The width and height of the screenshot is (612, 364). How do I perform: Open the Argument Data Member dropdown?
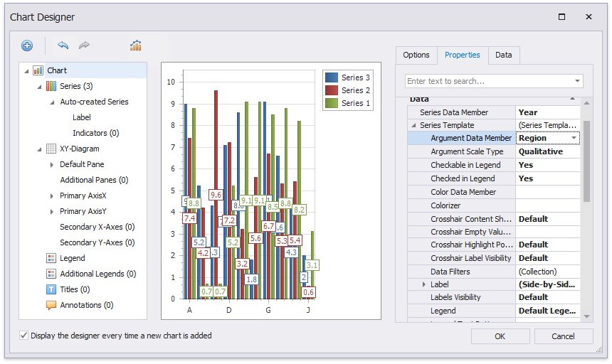(574, 138)
